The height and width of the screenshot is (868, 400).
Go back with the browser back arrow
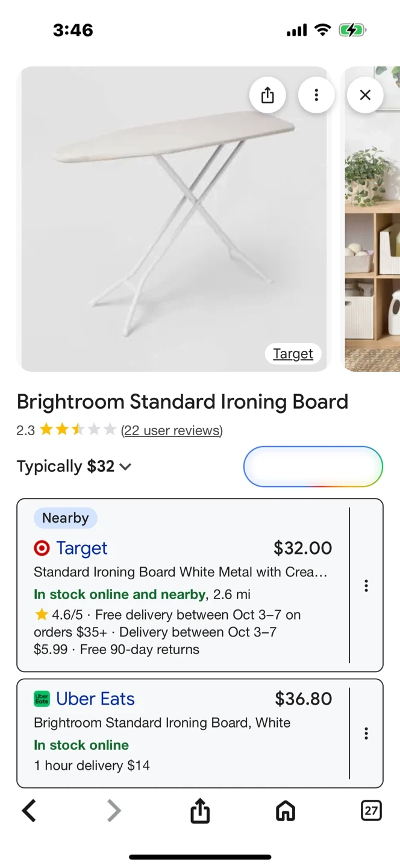coord(29,811)
